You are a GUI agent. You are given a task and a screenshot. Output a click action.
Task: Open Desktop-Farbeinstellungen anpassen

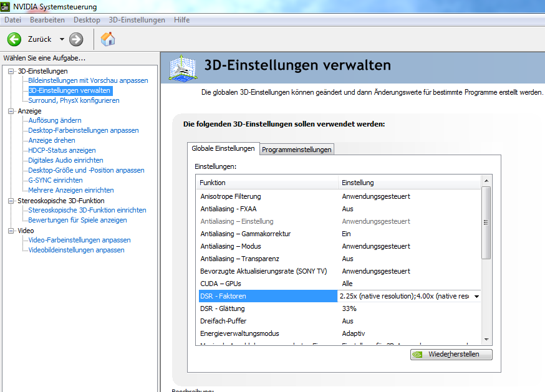[x=84, y=130]
